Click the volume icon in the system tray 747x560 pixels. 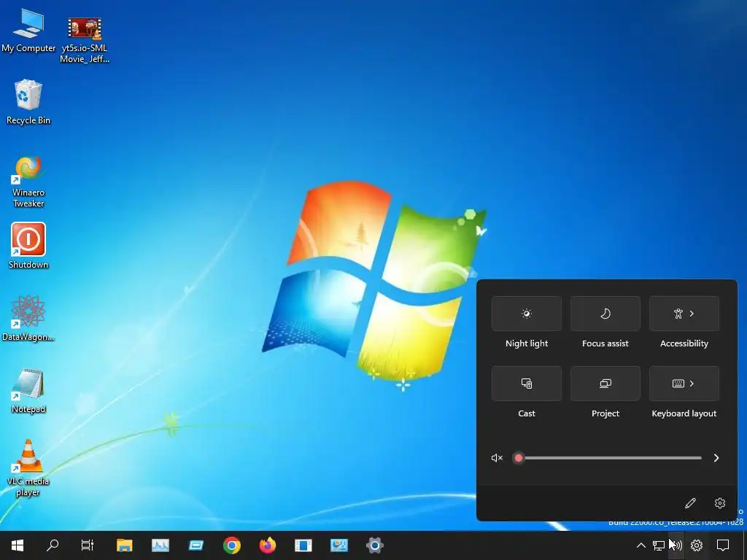point(676,545)
